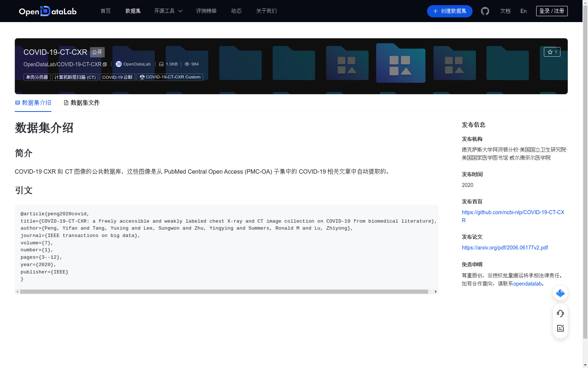Click the 'volume={7},' citation line
Image resolution: width=588 pixels, height=368 pixels.
tap(37, 243)
